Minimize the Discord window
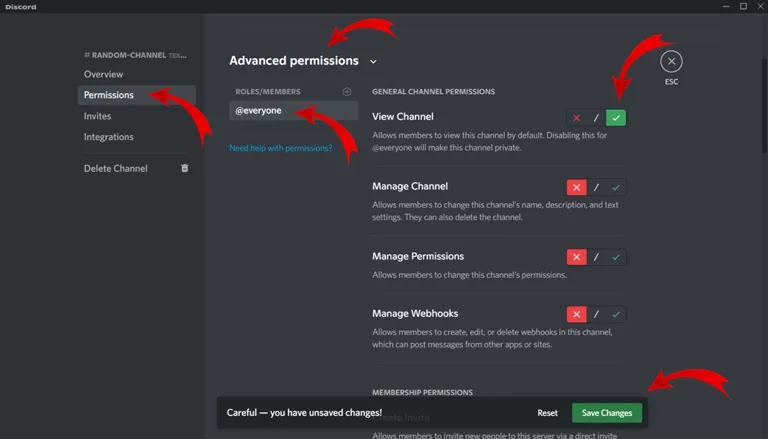 pyautogui.click(x=726, y=6)
